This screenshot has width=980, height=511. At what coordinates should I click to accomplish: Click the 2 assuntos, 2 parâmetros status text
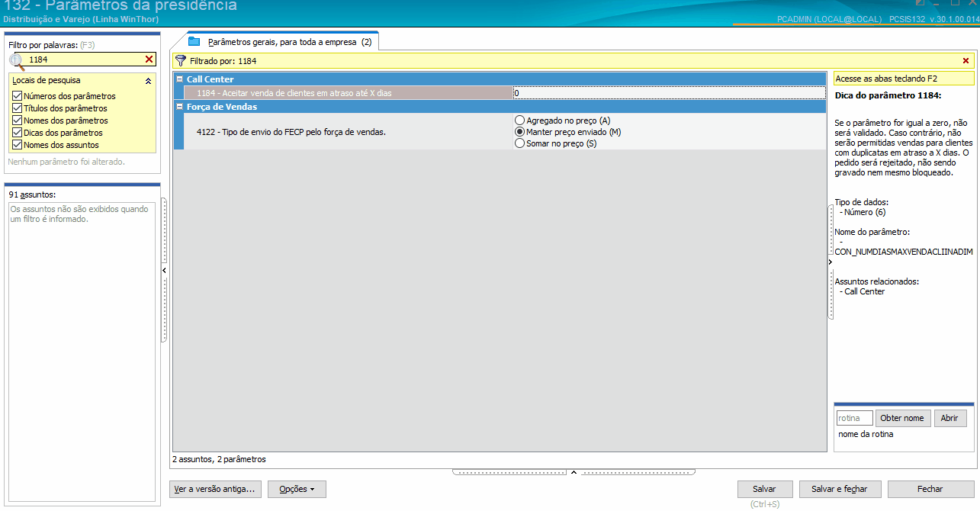[x=219, y=459]
